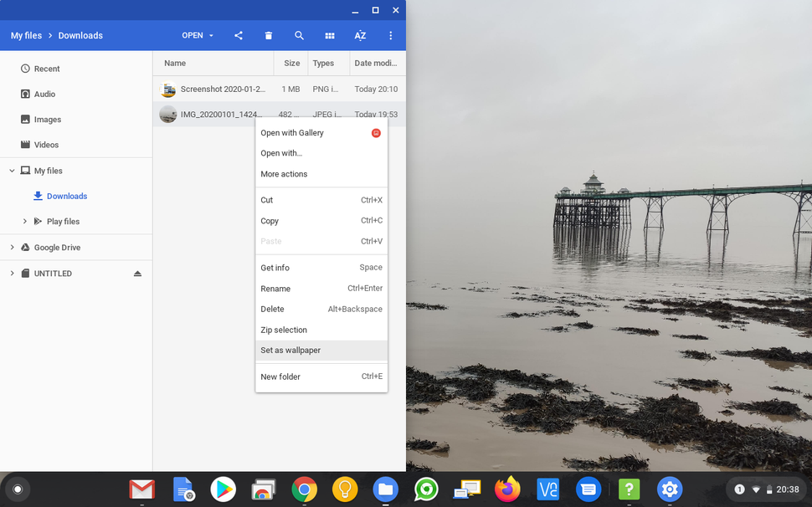Choose Set as wallpaper from context menu

coord(290,350)
